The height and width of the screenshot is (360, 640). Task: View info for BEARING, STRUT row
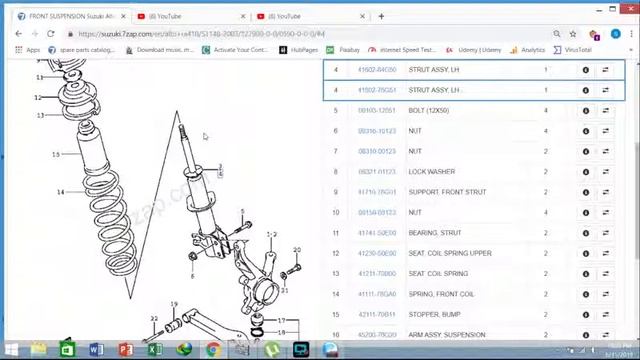coord(586,233)
